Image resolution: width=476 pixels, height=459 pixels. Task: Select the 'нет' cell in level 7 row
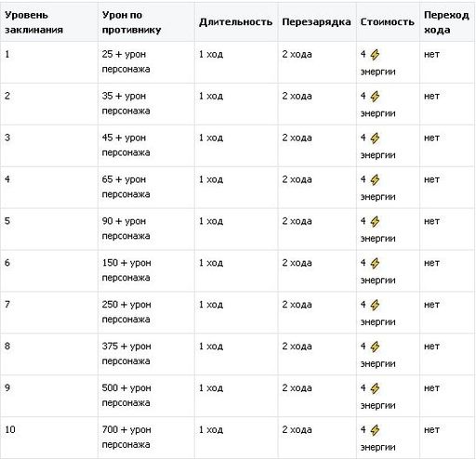[x=447, y=312]
